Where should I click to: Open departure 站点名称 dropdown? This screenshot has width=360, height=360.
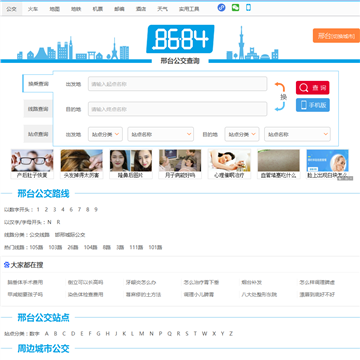pos(161,134)
